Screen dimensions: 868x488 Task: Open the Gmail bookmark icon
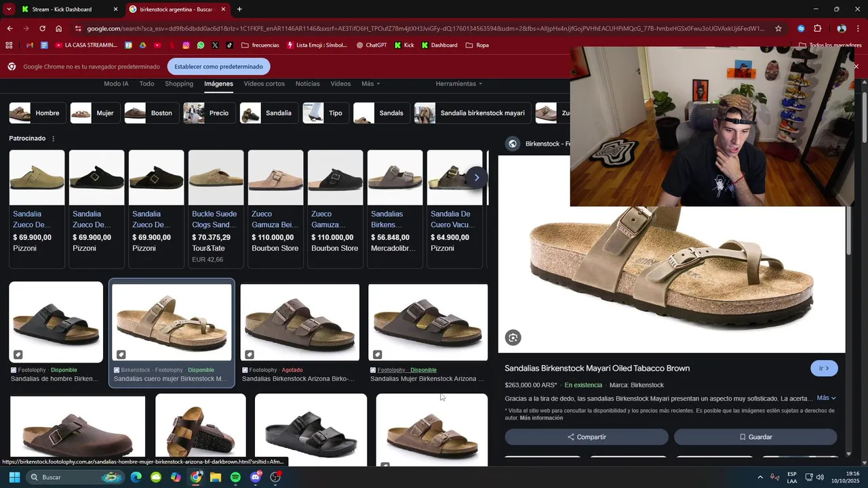tap(29, 45)
